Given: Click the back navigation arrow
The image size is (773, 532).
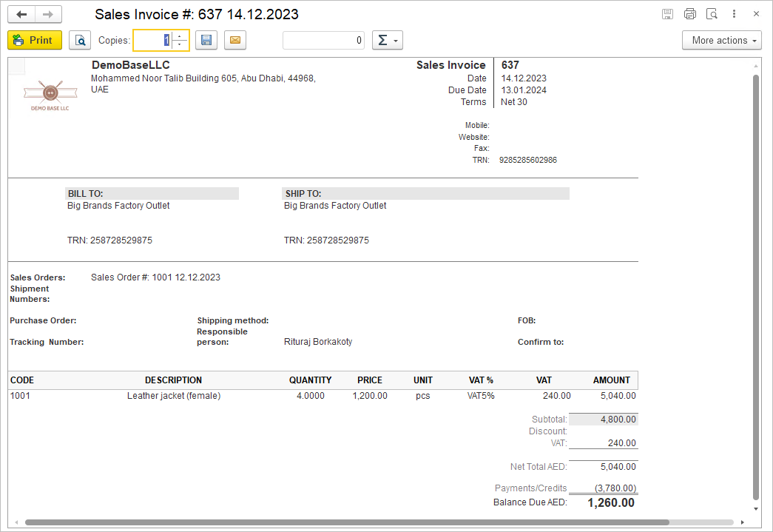Looking at the screenshot, I should click(21, 15).
